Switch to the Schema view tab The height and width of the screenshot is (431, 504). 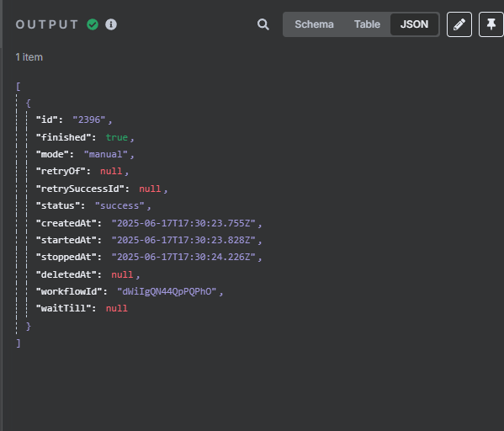[314, 24]
